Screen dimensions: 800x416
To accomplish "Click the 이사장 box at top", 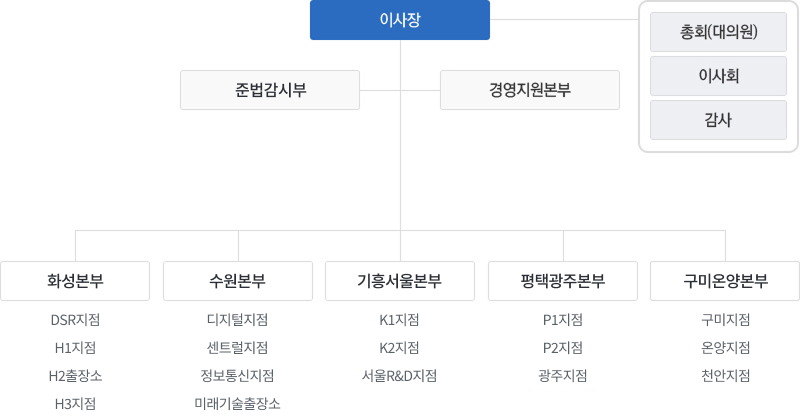I will (400, 20).
